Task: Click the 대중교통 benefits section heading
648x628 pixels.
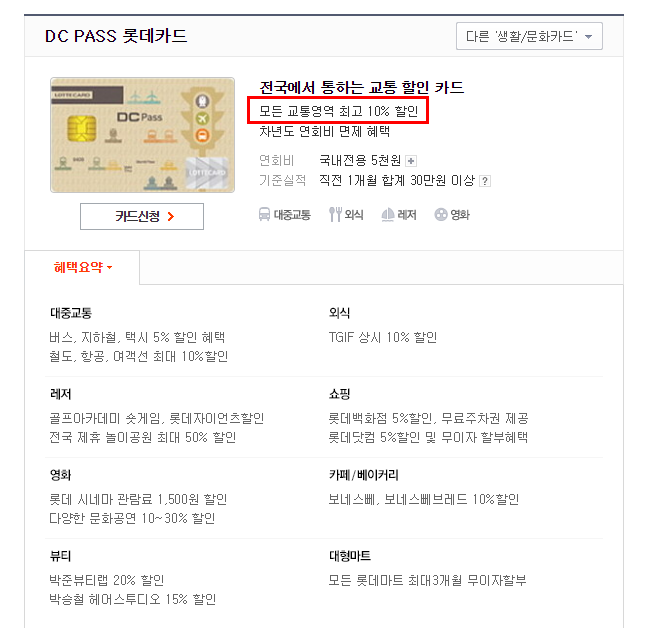Action: click(x=71, y=313)
